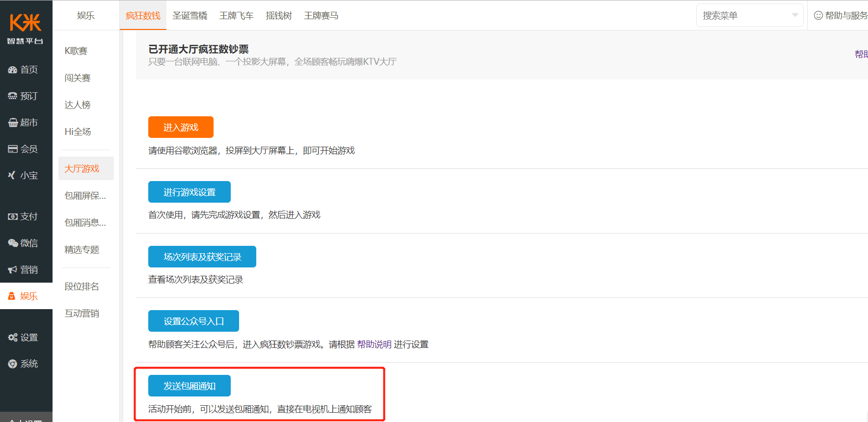Screen dimensions: 868x422
Task: Click the 预订 booking icon in sidebar
Action: click(13, 96)
